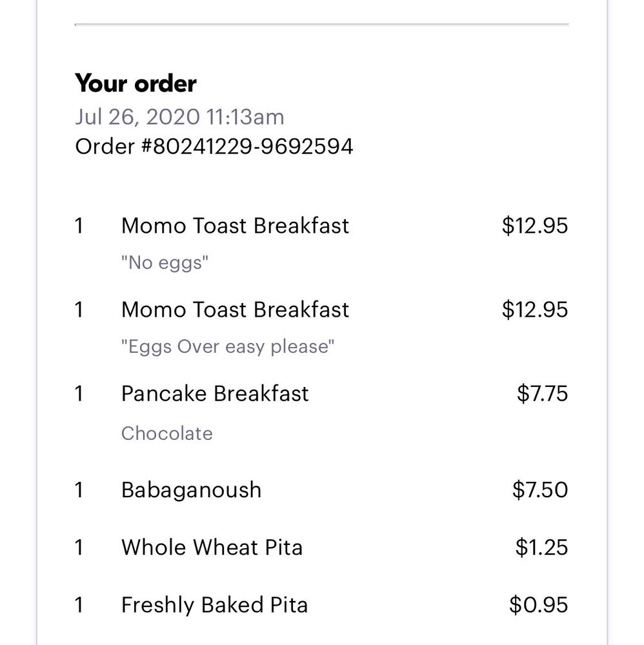Click the quantity number beside Babaganoush
This screenshot has width=644, height=645.
point(79,490)
